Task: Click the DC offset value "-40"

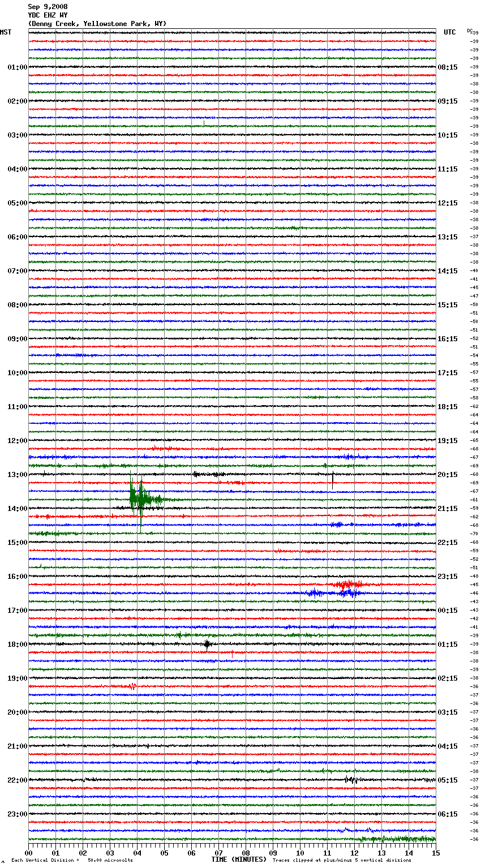Action: click(x=474, y=270)
